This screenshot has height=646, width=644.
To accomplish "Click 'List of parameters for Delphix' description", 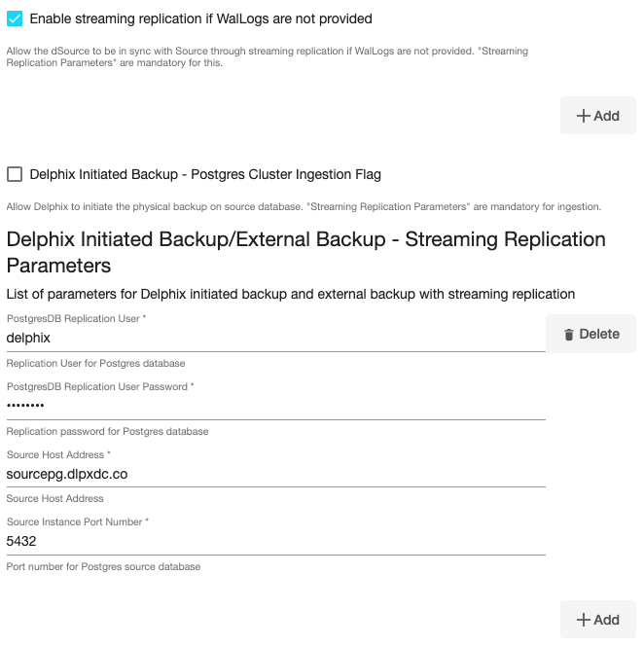I will (290, 294).
